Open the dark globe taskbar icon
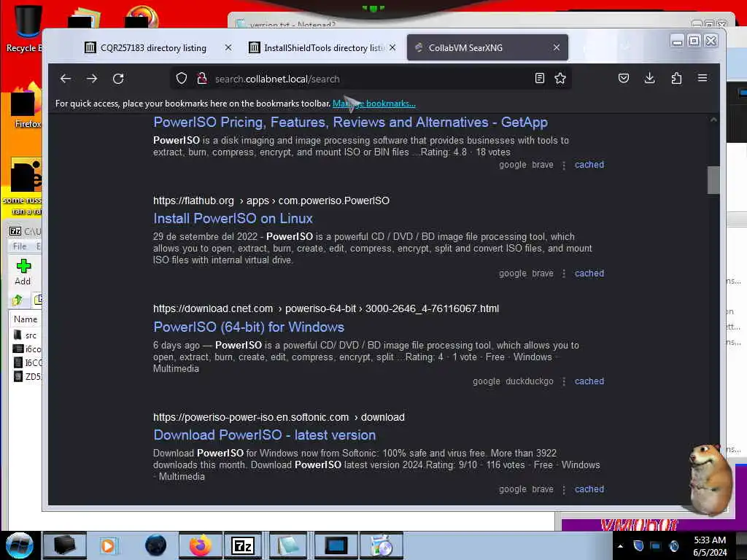747x560 pixels. point(156,545)
